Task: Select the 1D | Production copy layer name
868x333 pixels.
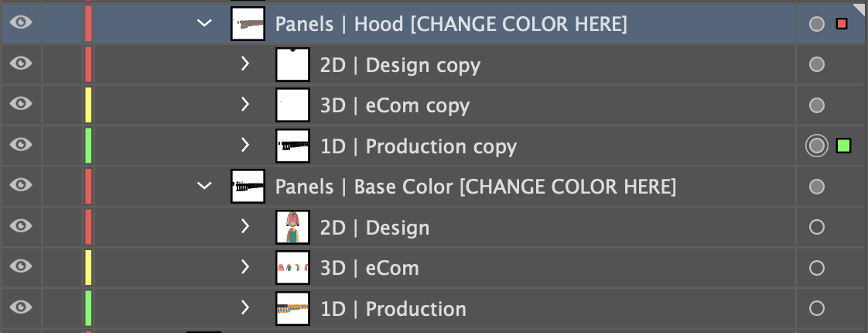Action: tap(418, 146)
